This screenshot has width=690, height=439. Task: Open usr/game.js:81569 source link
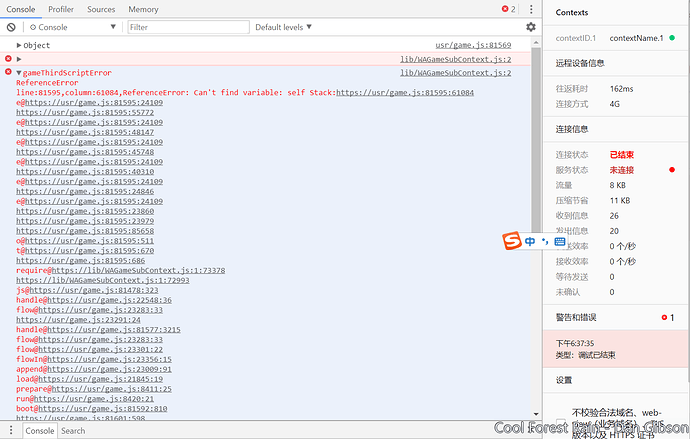click(x=473, y=45)
